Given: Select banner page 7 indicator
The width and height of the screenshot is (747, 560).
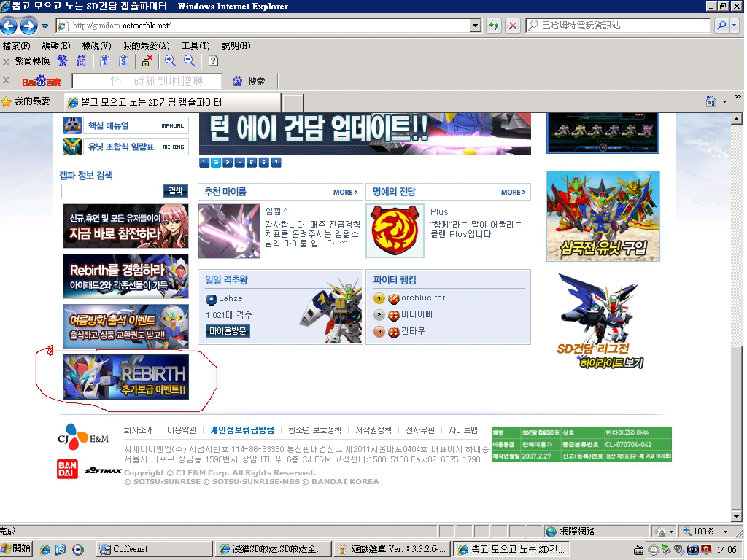Looking at the screenshot, I should pos(276,163).
